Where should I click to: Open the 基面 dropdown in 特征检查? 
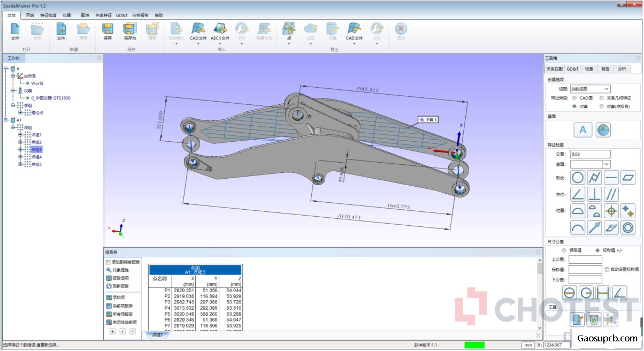pyautogui.click(x=590, y=164)
